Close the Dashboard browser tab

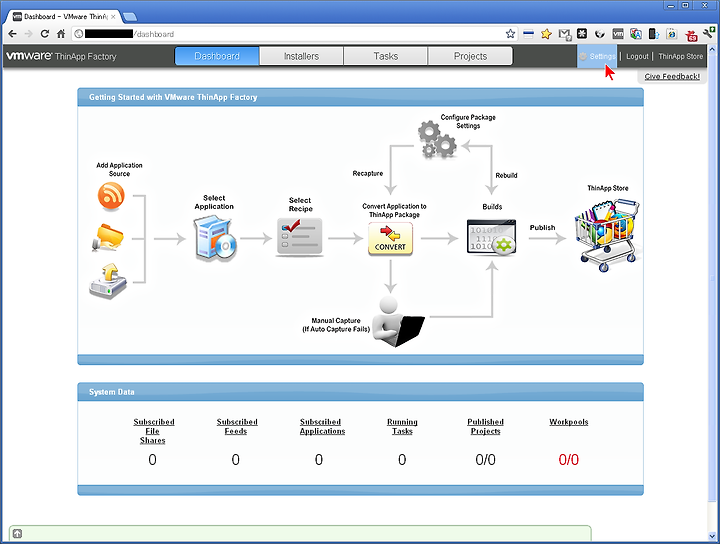[113, 17]
